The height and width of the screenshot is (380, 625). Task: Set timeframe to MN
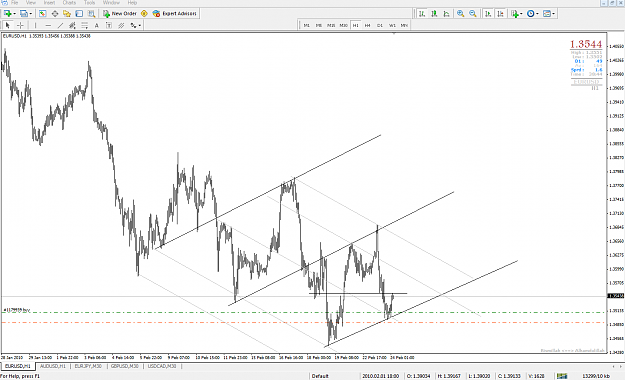(x=404, y=25)
